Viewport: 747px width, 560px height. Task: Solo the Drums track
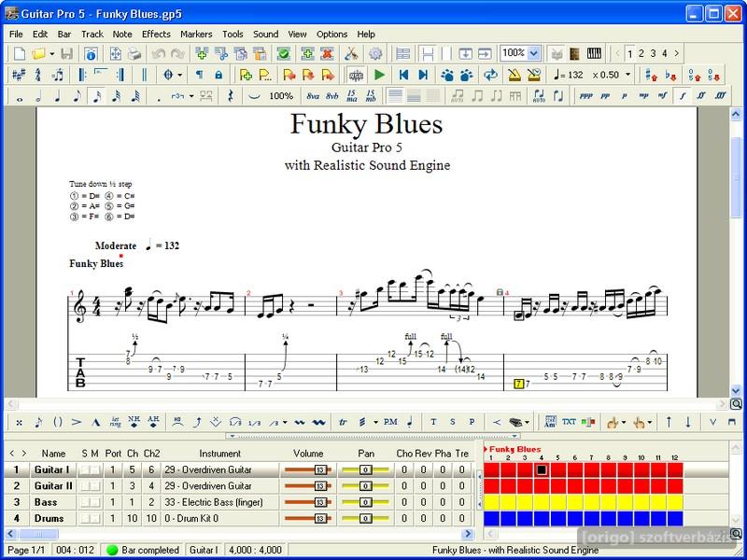point(85,519)
